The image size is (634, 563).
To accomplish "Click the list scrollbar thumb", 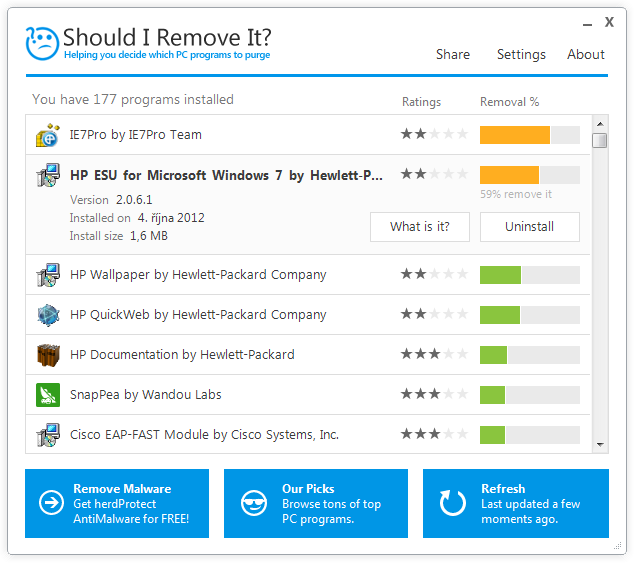I will (600, 140).
